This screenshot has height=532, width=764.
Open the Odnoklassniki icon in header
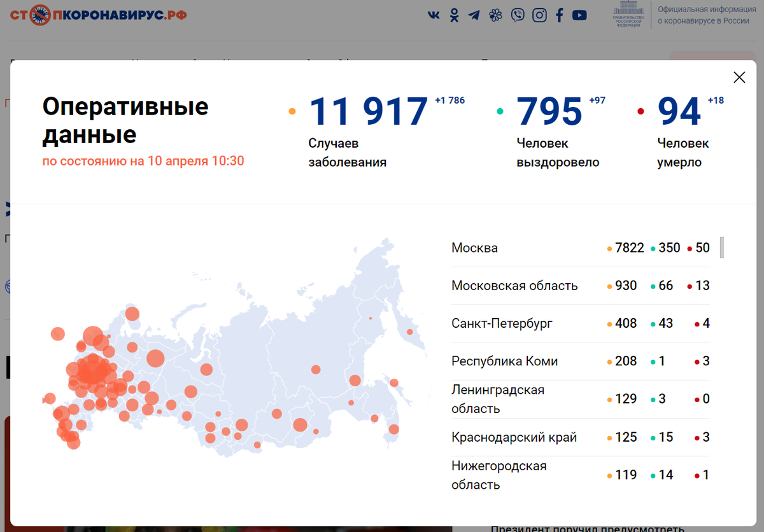(x=454, y=15)
